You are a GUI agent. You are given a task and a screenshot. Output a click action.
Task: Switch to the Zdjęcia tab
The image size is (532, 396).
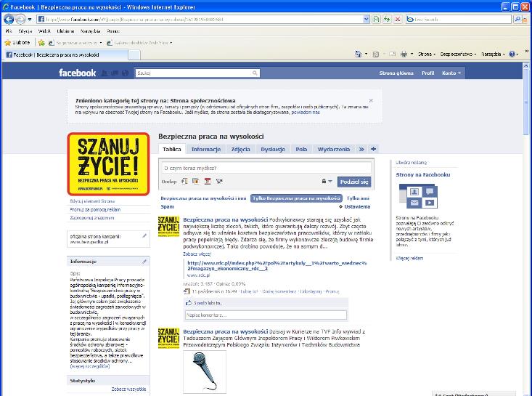pos(241,150)
